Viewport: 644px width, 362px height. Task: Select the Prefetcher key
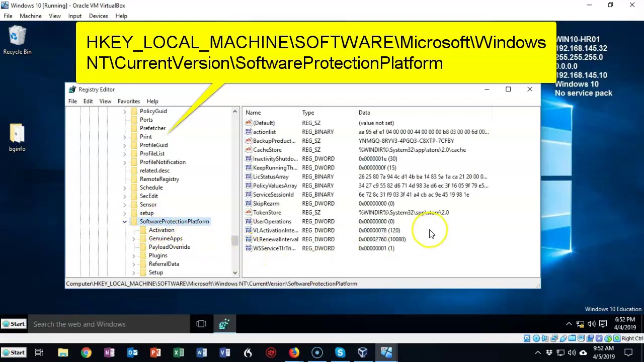coord(152,128)
